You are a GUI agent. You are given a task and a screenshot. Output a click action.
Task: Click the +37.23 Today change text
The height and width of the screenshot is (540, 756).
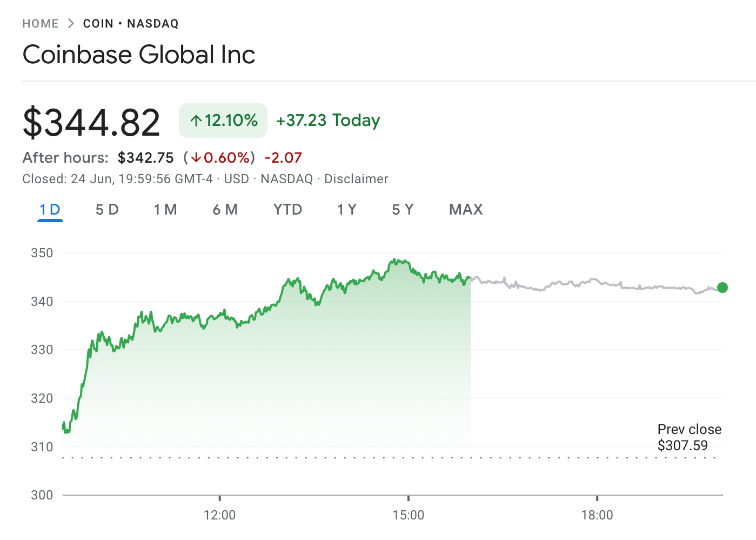tap(328, 120)
